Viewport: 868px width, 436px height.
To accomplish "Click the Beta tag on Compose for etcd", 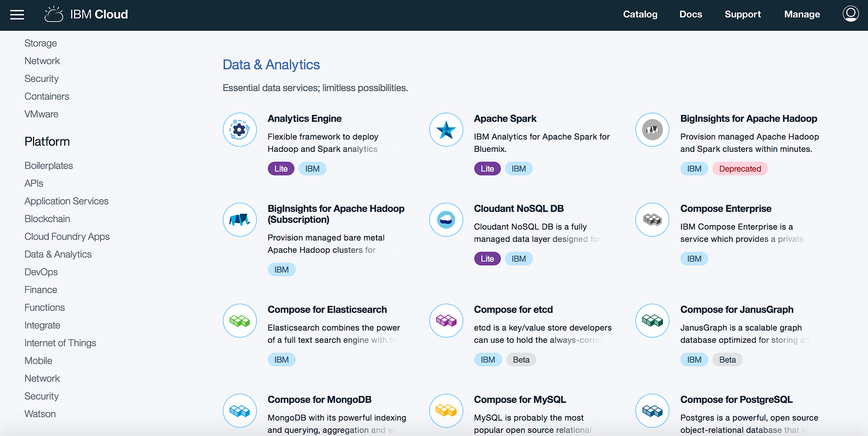I will pyautogui.click(x=521, y=360).
